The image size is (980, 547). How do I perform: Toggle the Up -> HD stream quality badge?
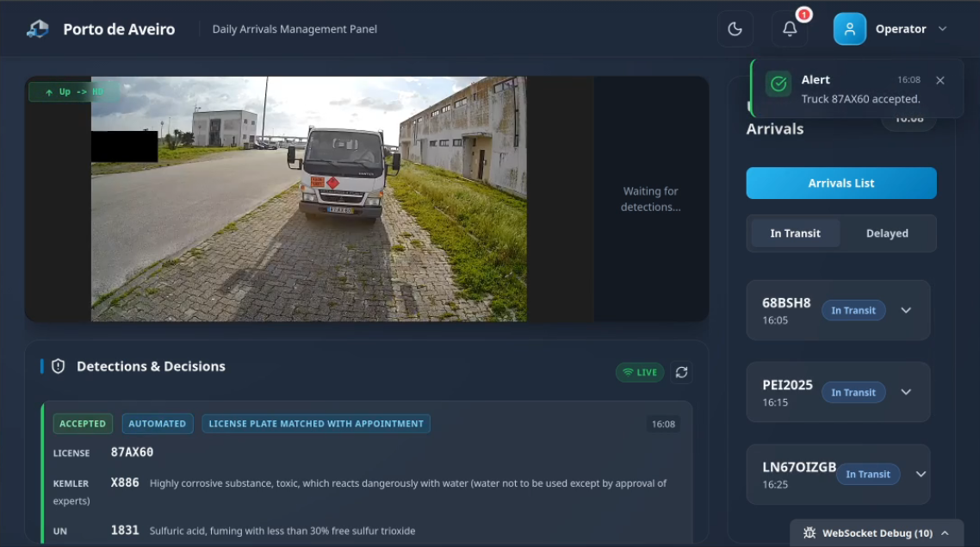click(x=73, y=90)
